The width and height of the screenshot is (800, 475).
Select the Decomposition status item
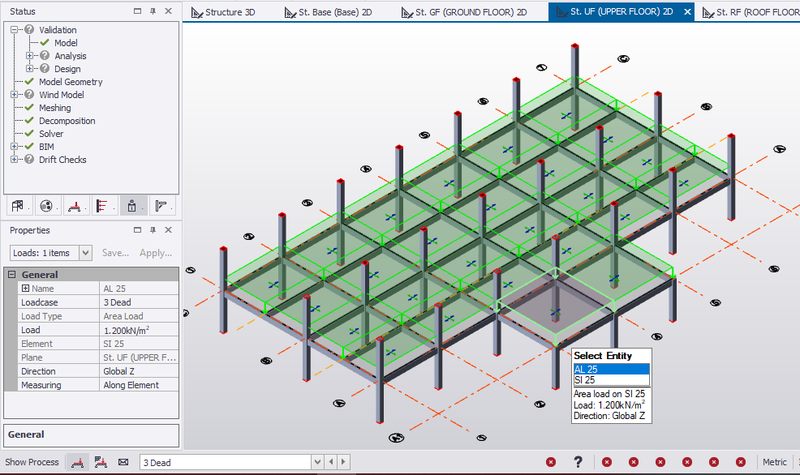tap(67, 121)
